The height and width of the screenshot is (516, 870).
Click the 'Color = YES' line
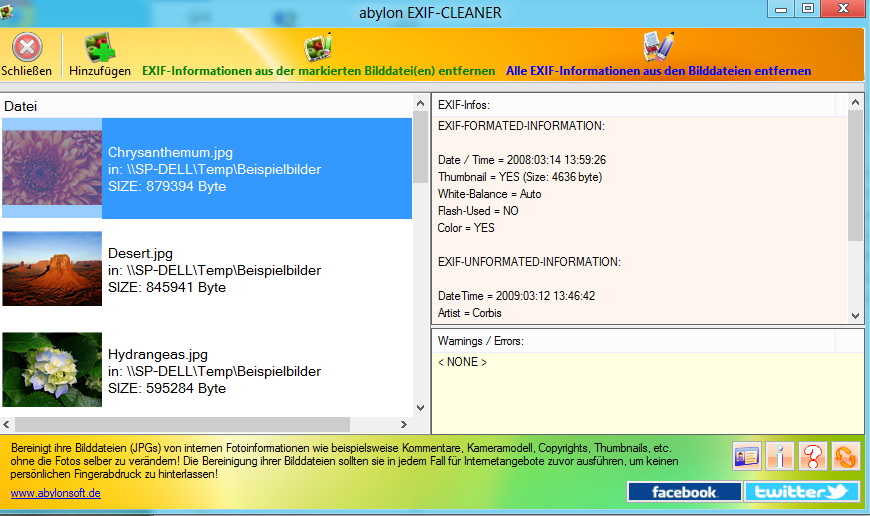coord(466,228)
